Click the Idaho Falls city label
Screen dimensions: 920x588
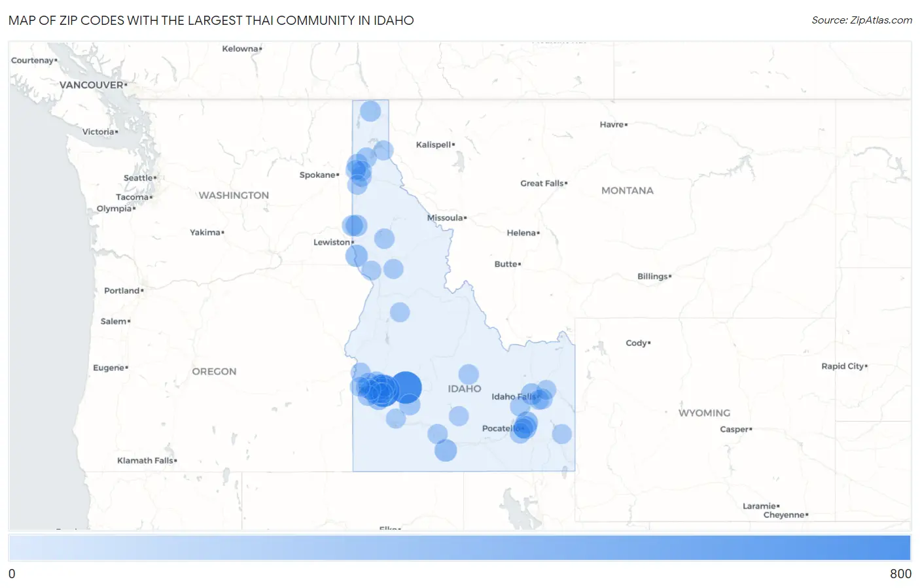click(x=514, y=396)
